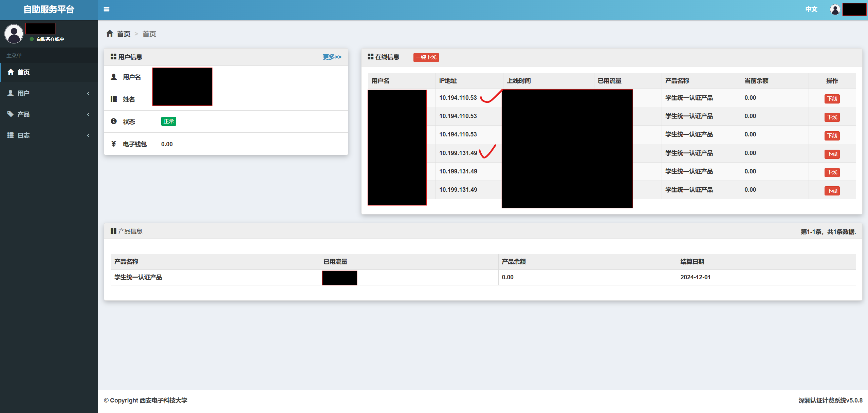Click 下线 for first 10.194.110.53 row
The width and height of the screenshot is (868, 413).
tap(832, 99)
